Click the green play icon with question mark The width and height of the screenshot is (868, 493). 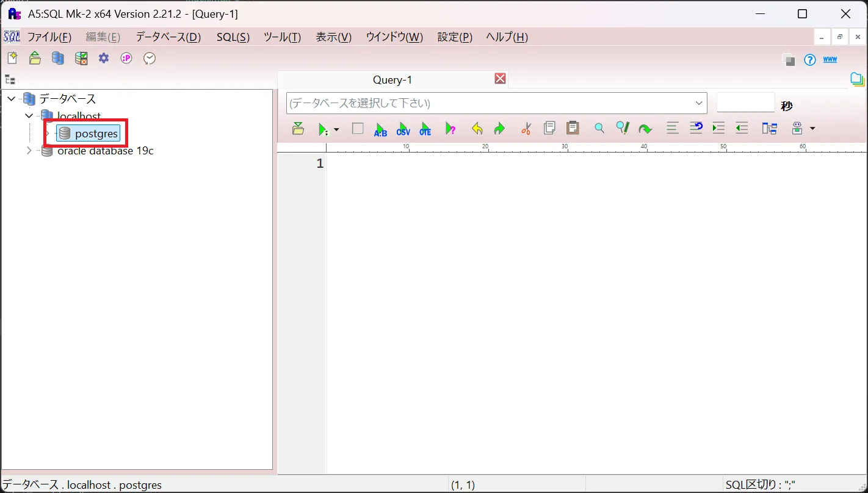pos(450,129)
